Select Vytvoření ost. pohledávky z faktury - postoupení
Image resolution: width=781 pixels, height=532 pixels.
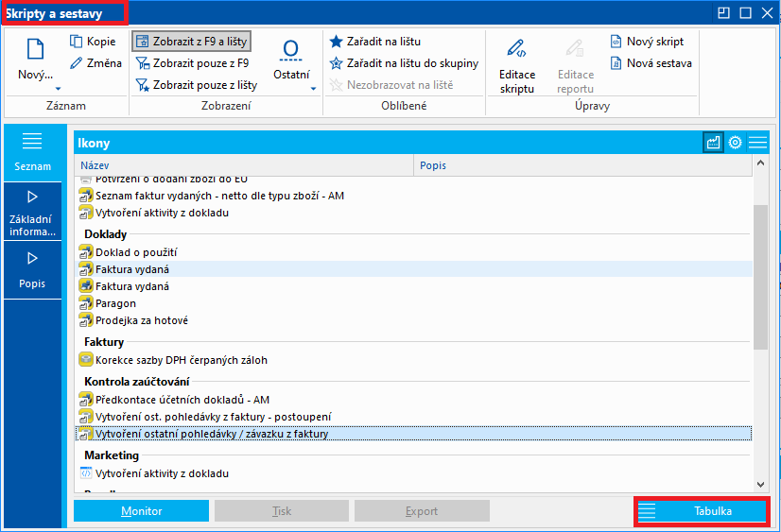tap(413, 417)
